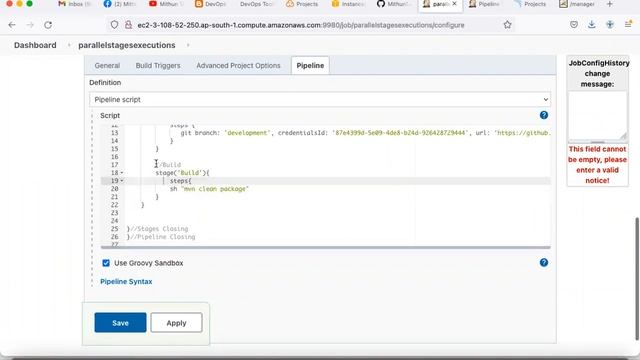
Task: Click the Apply button
Action: pos(176,322)
